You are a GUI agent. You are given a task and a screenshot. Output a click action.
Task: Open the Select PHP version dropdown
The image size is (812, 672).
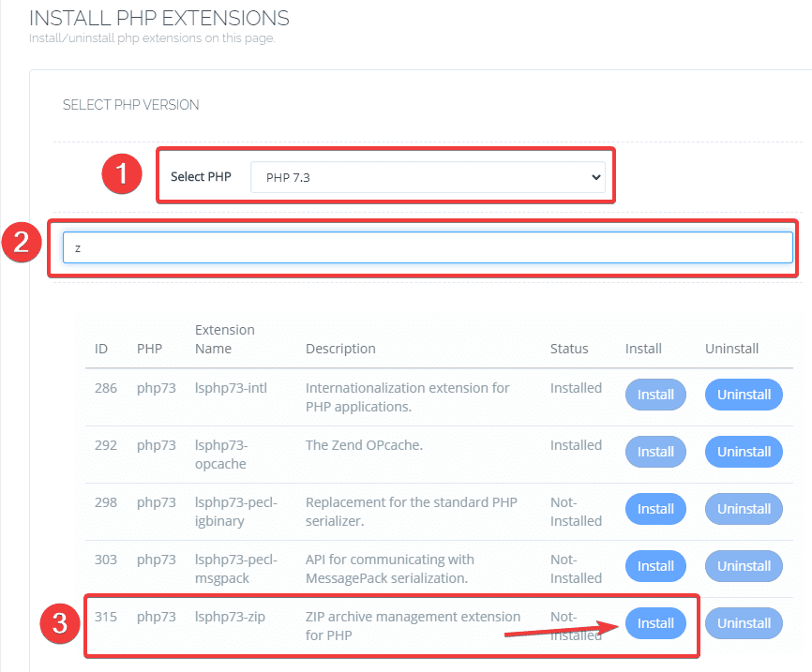(x=428, y=176)
